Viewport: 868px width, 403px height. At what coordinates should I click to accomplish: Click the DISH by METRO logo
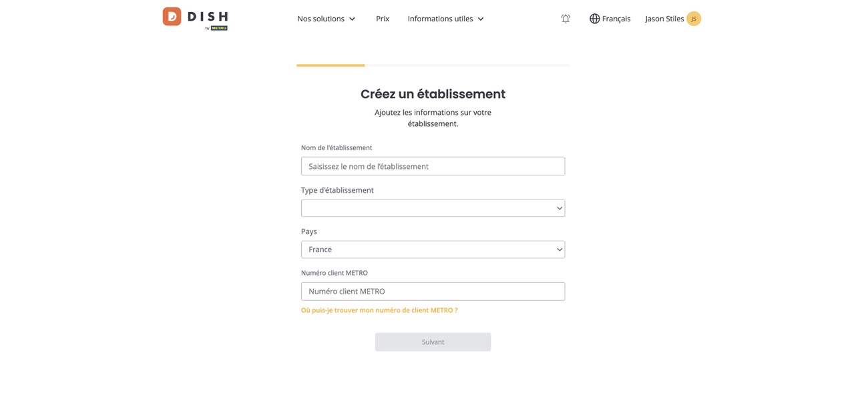point(195,19)
